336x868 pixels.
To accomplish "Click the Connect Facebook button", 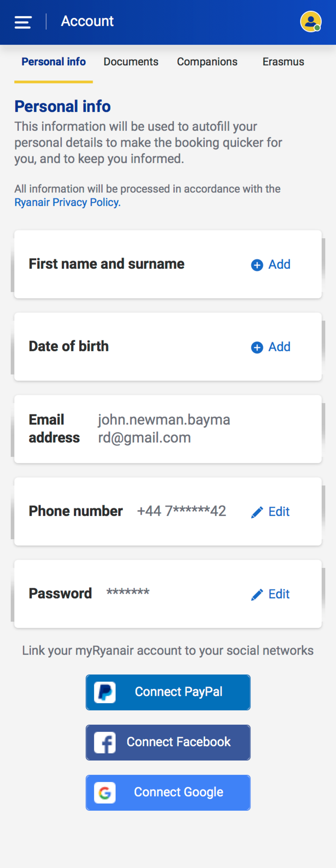I will [168, 742].
